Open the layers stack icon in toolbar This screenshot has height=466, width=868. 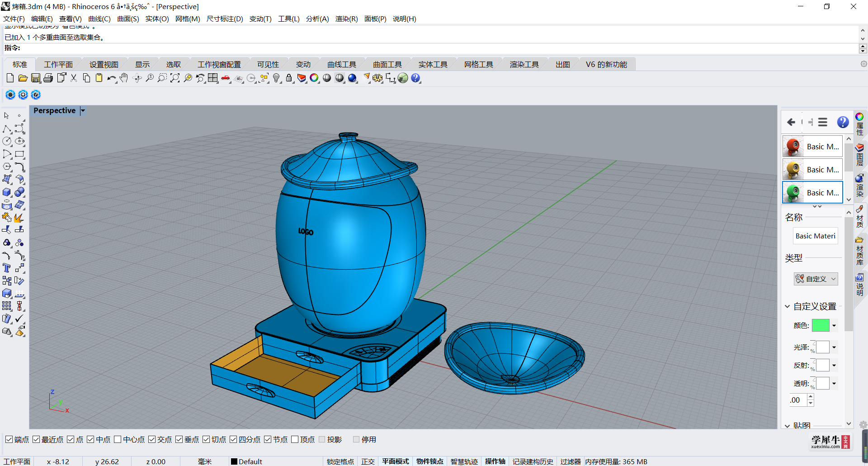click(x=302, y=78)
